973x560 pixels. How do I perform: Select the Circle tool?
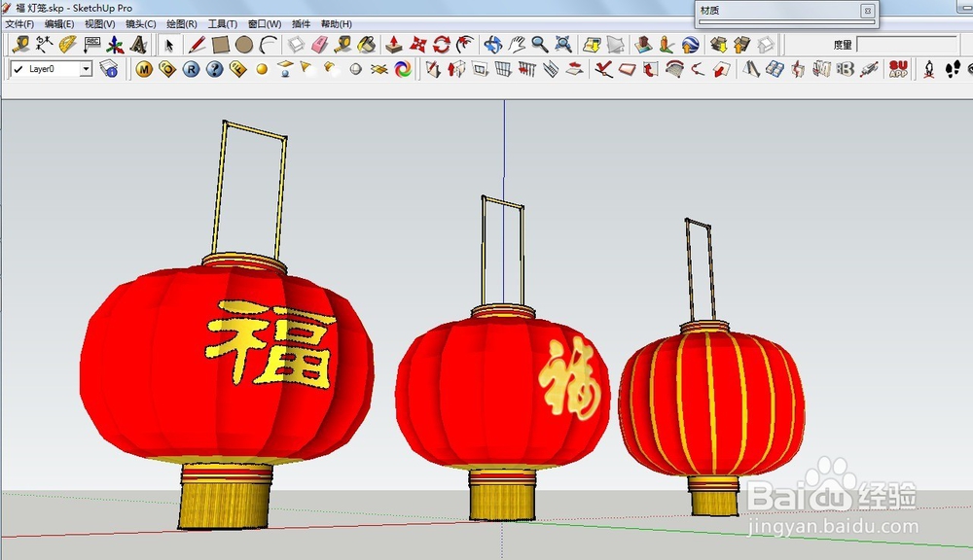click(x=244, y=45)
